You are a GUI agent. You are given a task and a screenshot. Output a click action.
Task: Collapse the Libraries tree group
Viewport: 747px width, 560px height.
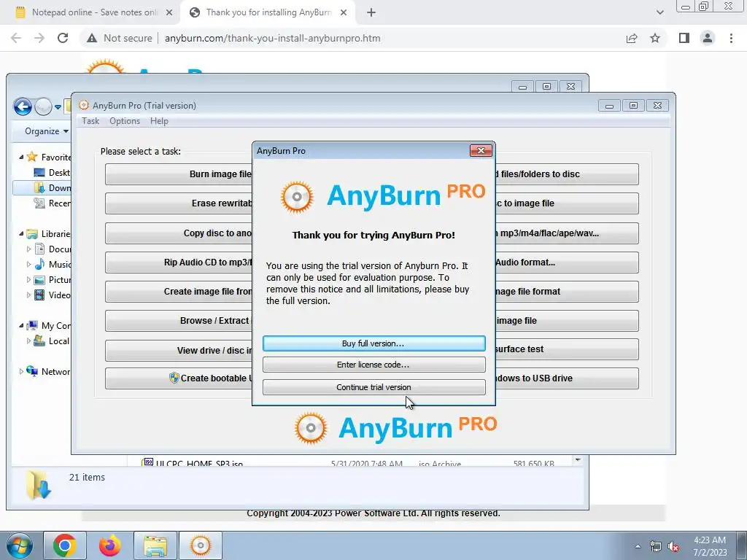[21, 234]
